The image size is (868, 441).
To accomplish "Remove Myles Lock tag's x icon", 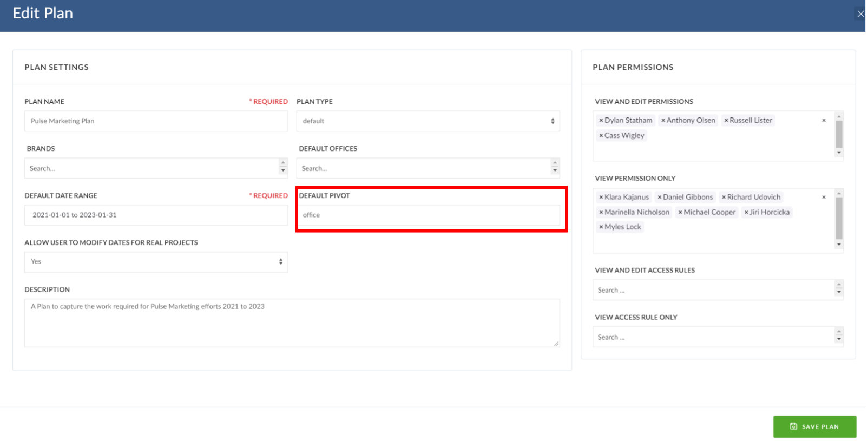I will click(601, 227).
